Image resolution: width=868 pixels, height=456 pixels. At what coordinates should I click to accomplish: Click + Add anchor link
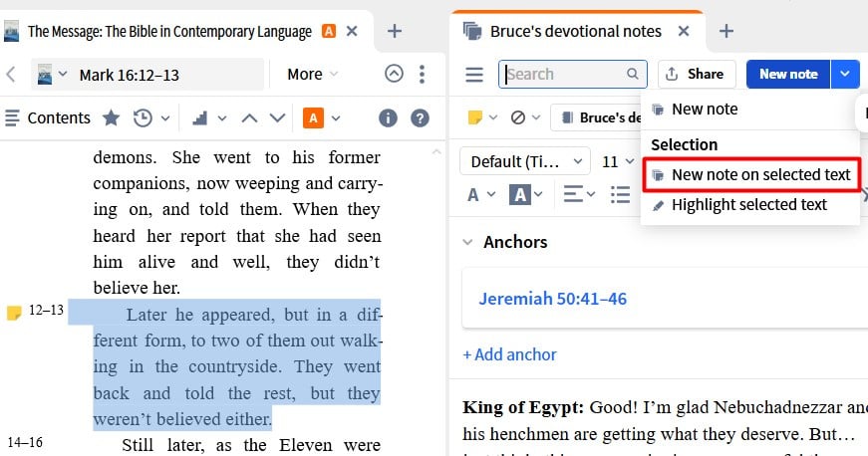509,354
